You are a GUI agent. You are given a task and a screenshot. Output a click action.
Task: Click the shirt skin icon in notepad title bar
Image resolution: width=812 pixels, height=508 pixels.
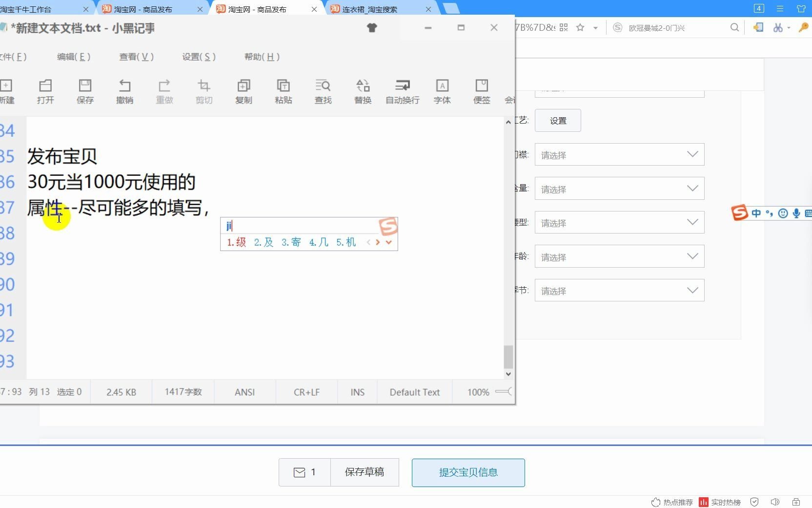point(372,28)
